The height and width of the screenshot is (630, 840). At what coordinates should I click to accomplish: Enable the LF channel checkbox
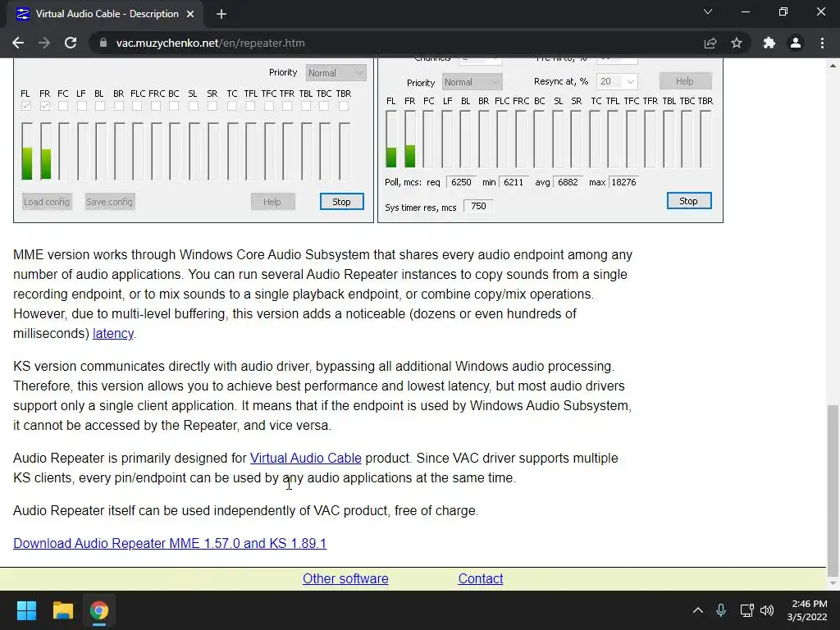tap(81, 106)
